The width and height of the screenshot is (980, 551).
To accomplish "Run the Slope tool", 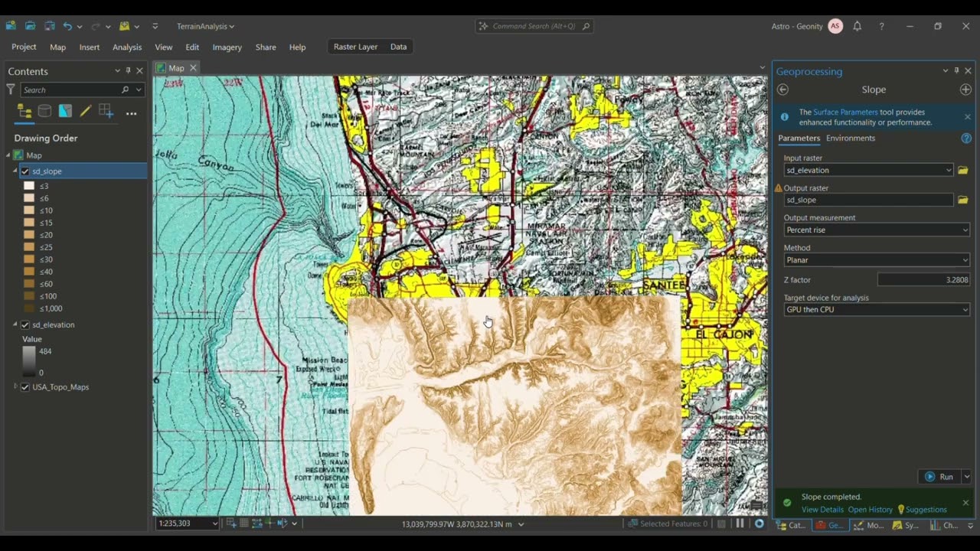I will 939,477.
